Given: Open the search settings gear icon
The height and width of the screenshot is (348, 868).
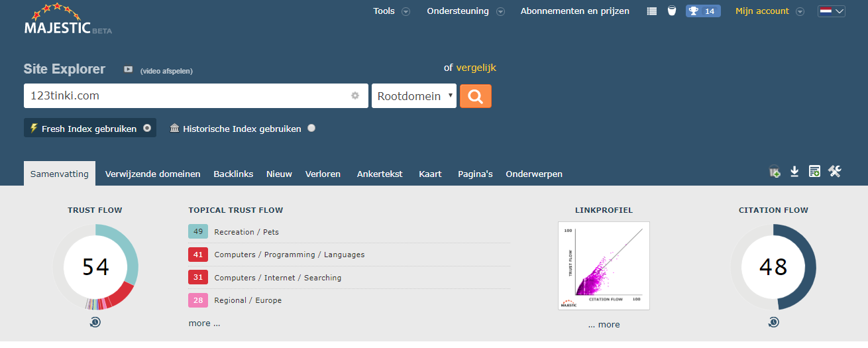Looking at the screenshot, I should (355, 95).
